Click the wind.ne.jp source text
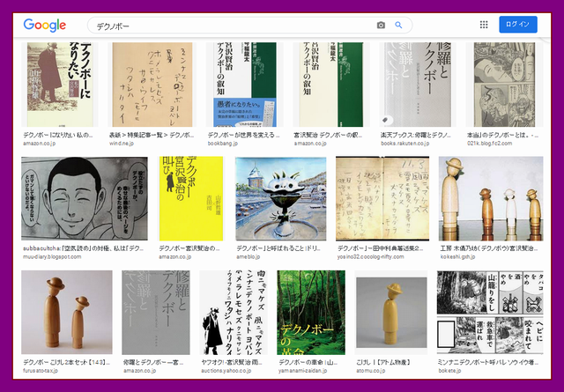The width and height of the screenshot is (564, 392). (x=122, y=143)
